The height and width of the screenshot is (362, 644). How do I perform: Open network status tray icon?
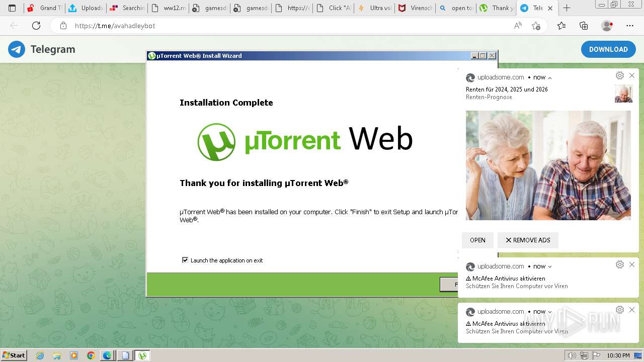(x=584, y=355)
